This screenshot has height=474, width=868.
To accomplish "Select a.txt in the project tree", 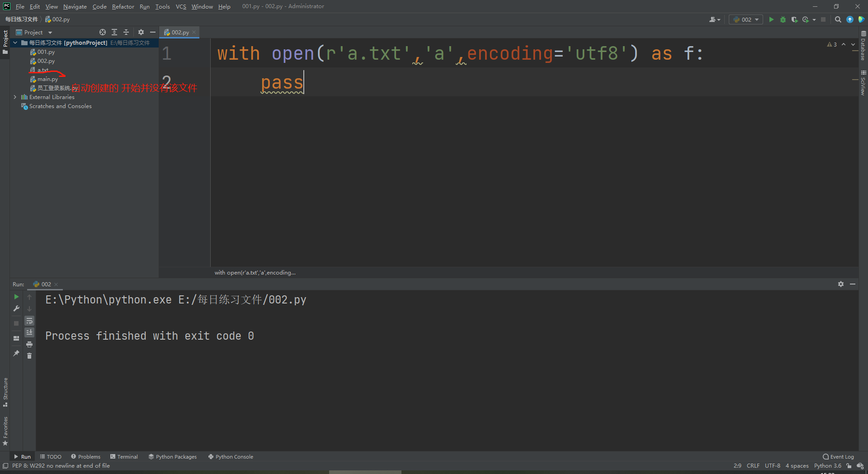I will tap(42, 70).
